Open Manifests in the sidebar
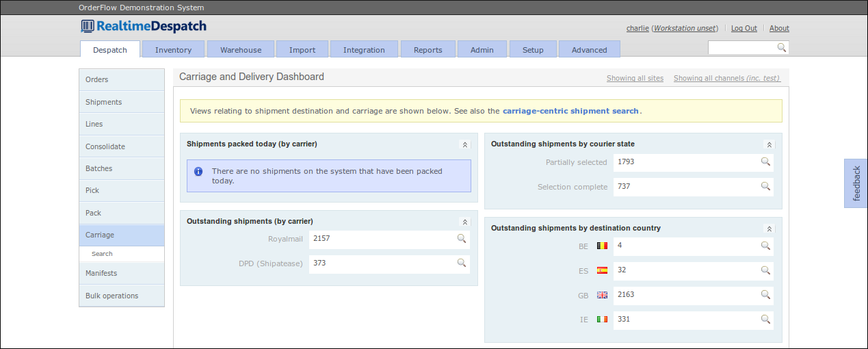868x349 pixels. click(x=122, y=273)
